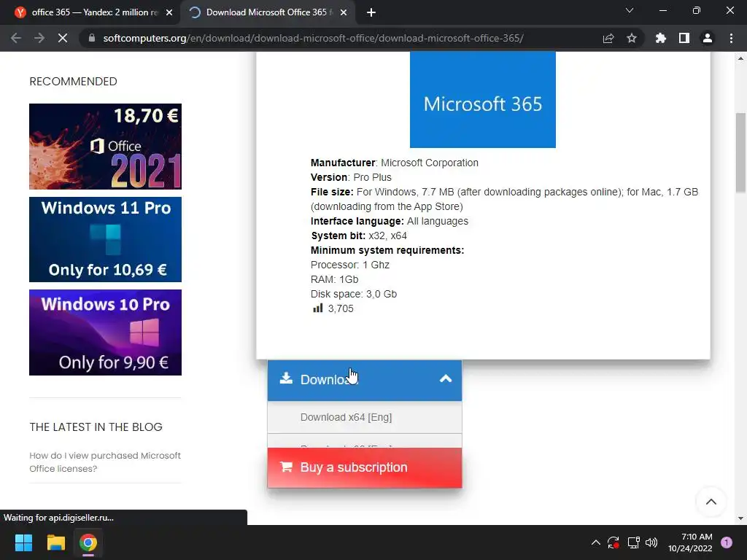Image resolution: width=747 pixels, height=560 pixels.
Task: Click the Microsoft 365 product image
Action: (483, 99)
